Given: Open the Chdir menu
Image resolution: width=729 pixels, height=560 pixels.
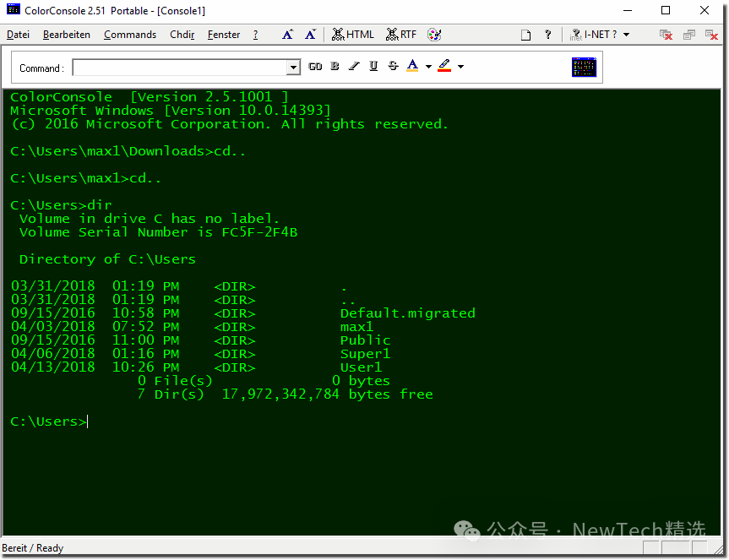Looking at the screenshot, I should point(182,35).
